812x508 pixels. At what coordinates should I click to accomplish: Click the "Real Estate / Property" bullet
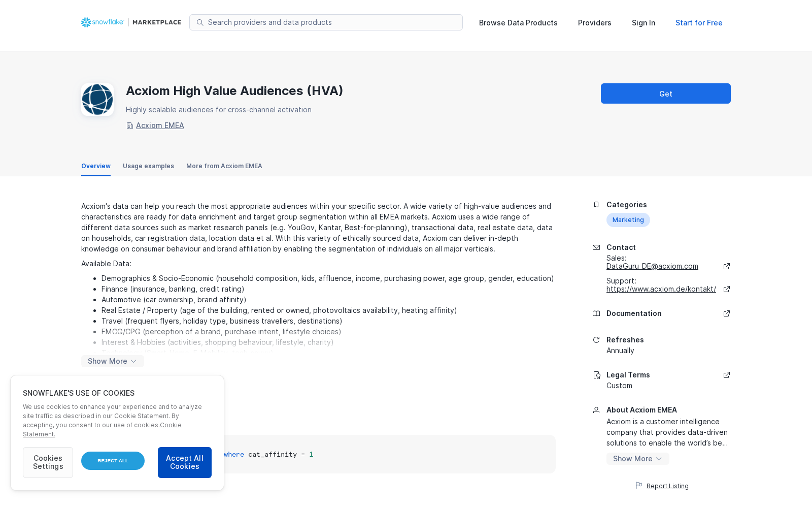pyautogui.click(x=279, y=310)
